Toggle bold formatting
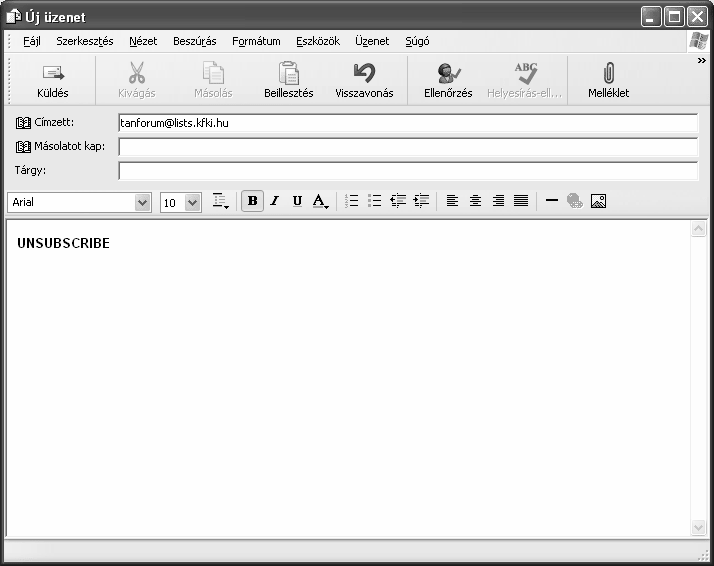The width and height of the screenshot is (714, 566). [253, 201]
